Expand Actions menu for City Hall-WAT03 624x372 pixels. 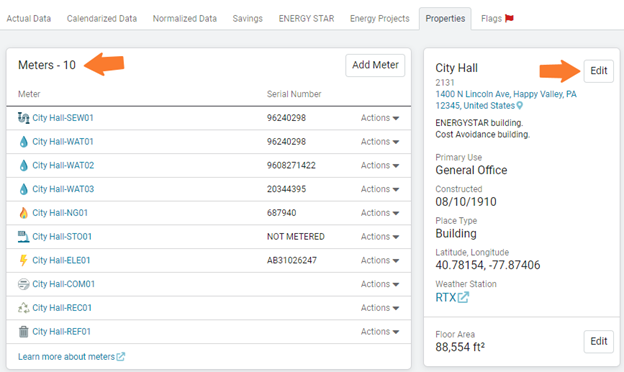[x=380, y=189]
